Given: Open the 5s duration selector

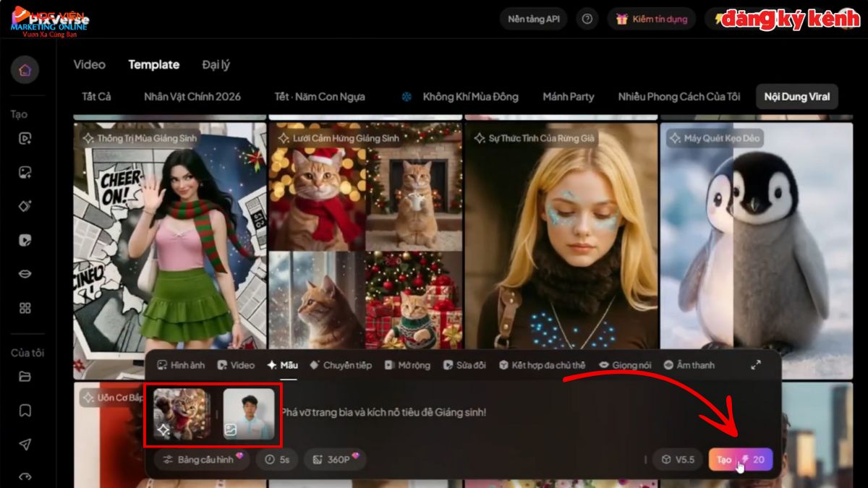Looking at the screenshot, I should 278,459.
